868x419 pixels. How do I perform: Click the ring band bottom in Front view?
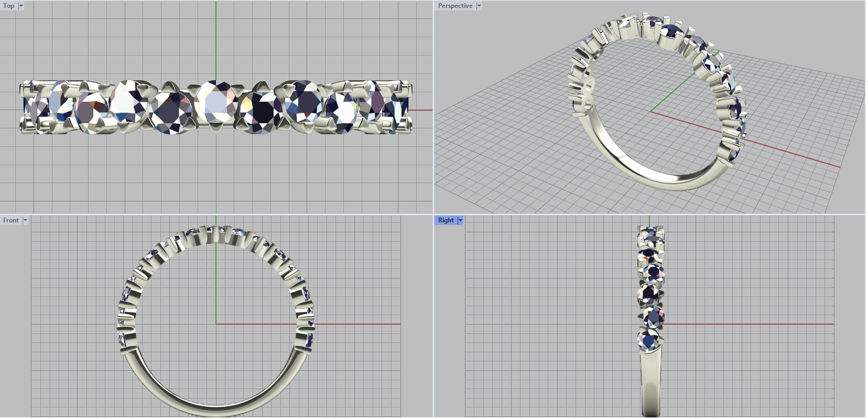(x=216, y=404)
